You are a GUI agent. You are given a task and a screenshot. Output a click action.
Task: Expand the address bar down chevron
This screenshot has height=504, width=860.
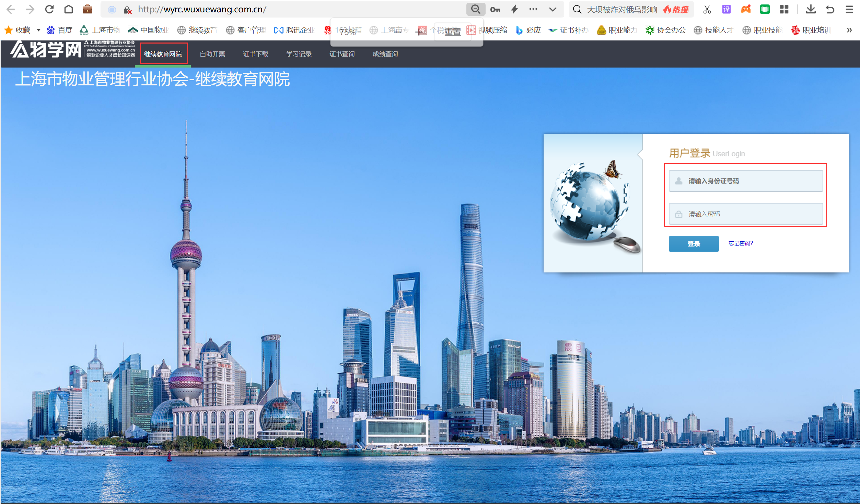click(x=553, y=9)
